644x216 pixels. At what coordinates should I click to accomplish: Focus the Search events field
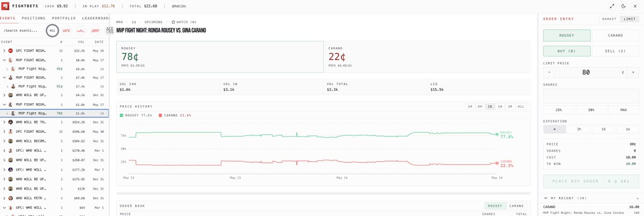[23, 31]
